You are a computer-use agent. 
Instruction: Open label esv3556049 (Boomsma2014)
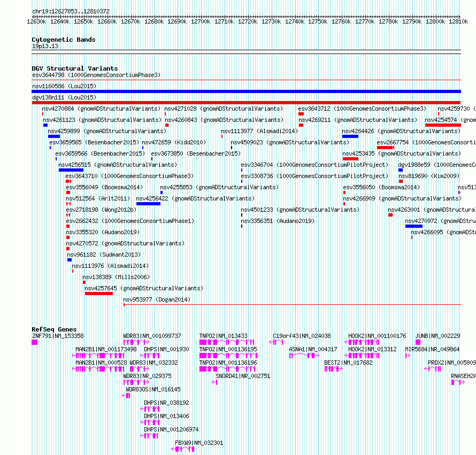(x=104, y=187)
